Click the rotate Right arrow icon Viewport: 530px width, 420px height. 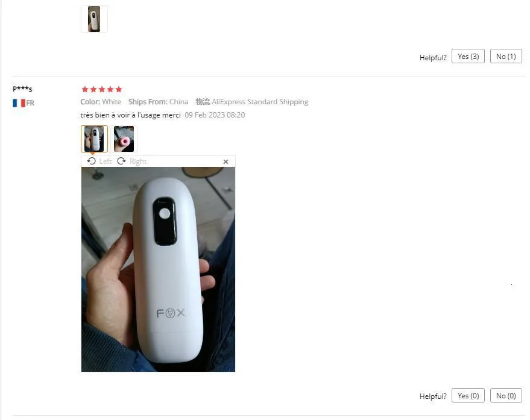point(121,161)
